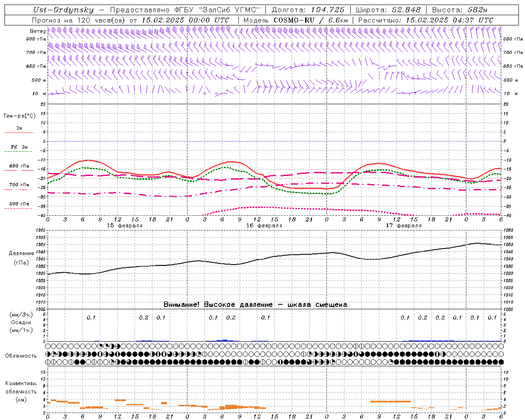
Task: Click the Td 2м dew point legend entry
Action: [19, 147]
